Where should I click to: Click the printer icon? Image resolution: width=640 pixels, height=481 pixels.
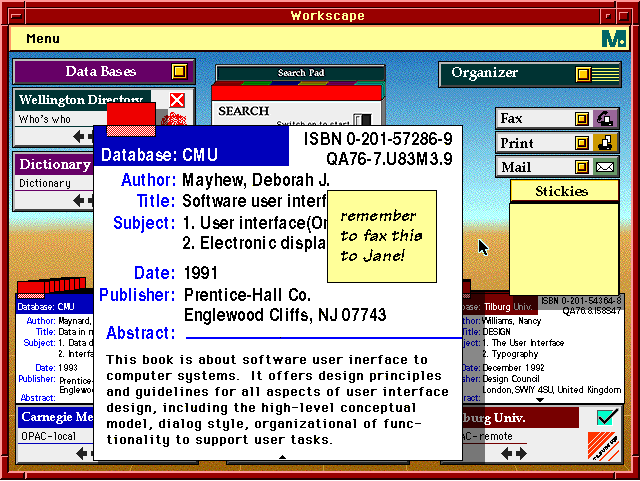[605, 143]
